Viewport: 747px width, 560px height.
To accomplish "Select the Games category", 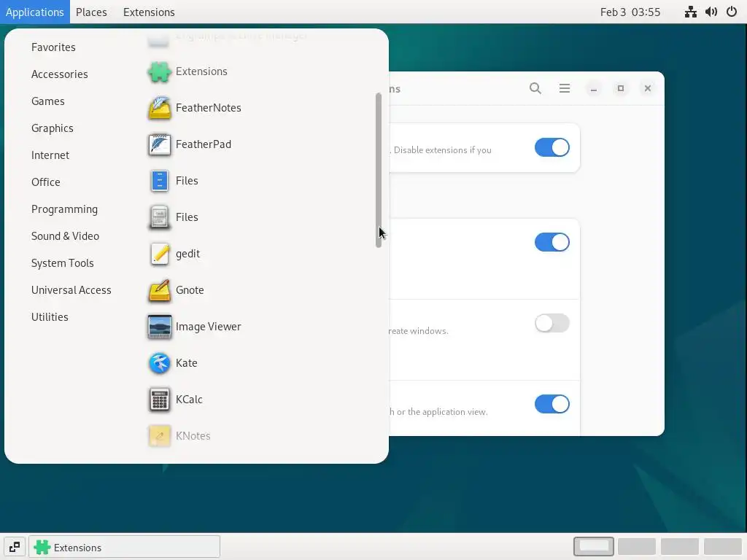I will tap(47, 101).
